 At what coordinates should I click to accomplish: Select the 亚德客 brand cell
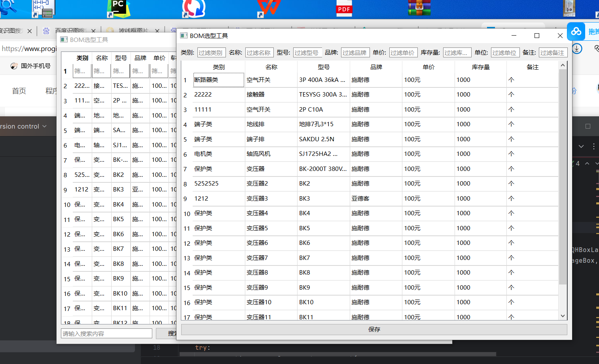376,199
